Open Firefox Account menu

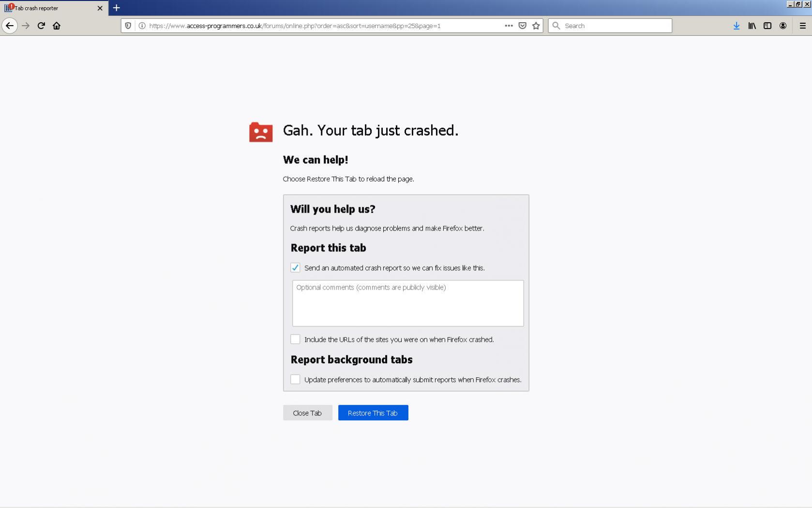(x=782, y=26)
